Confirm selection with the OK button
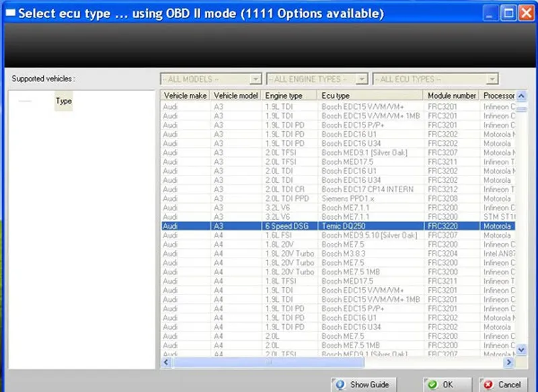Screen dimensions: 538x392 [x=447, y=385]
